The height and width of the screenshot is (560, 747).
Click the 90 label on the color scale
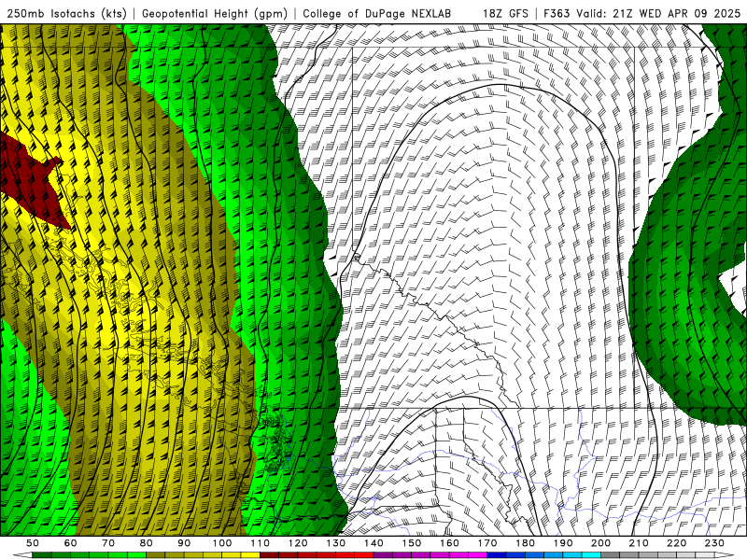(x=184, y=543)
